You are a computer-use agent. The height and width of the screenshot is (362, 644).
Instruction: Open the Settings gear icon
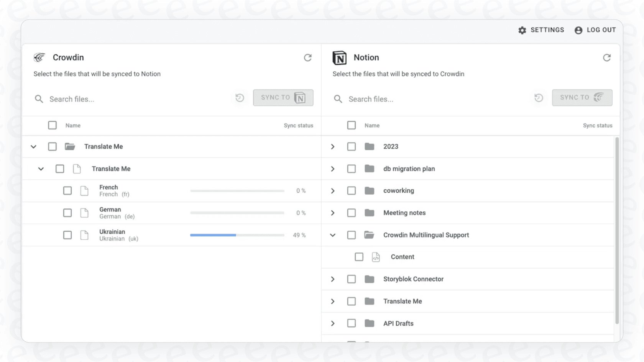pos(522,30)
